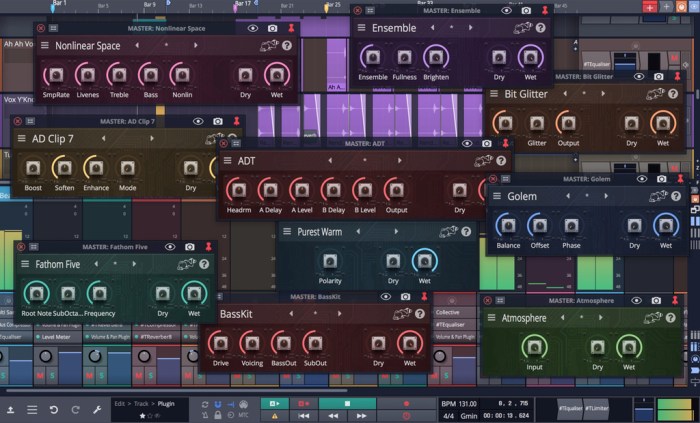Toggle the eye icon on Atmosphere plugin
Screen dimensions: 700x423
point(636,300)
